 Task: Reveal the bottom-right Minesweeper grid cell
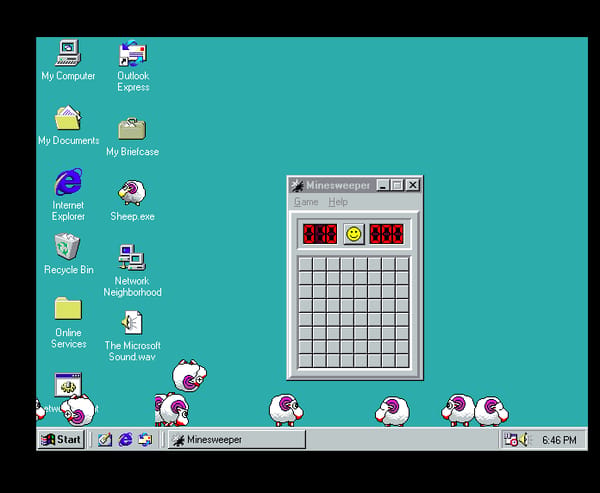coord(402,361)
